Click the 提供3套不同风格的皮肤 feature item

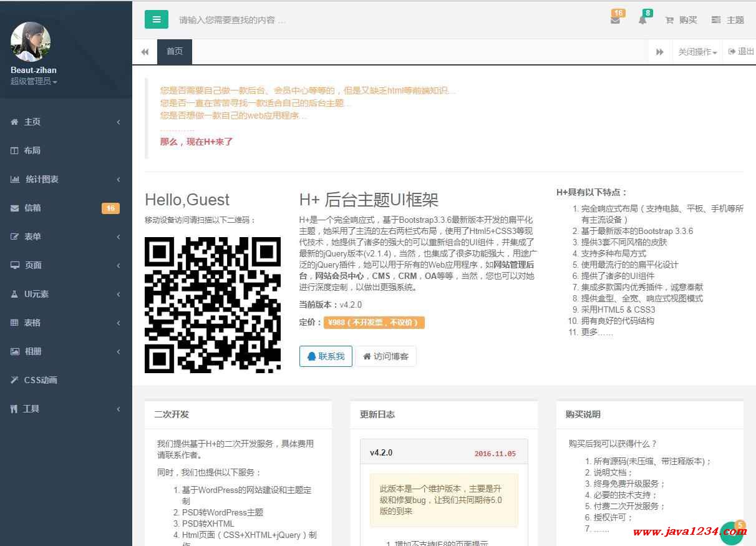[x=624, y=242]
